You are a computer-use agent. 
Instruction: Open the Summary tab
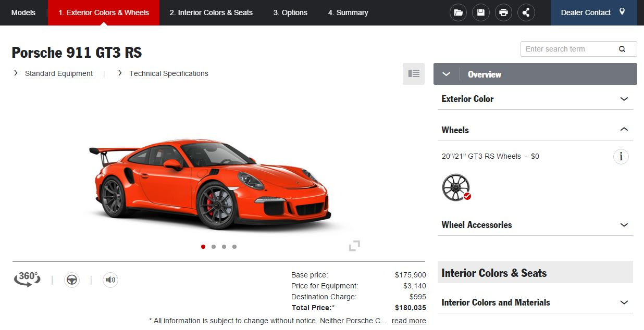[x=348, y=12]
